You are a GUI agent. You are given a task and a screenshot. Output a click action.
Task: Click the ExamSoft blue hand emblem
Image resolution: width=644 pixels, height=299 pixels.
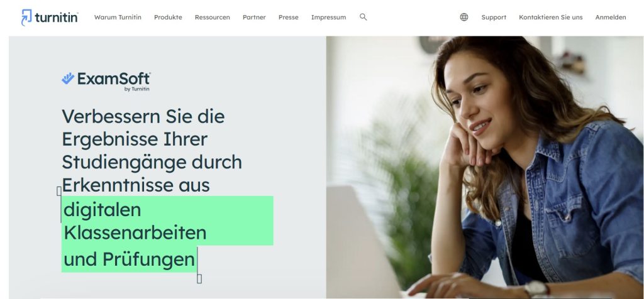click(68, 79)
